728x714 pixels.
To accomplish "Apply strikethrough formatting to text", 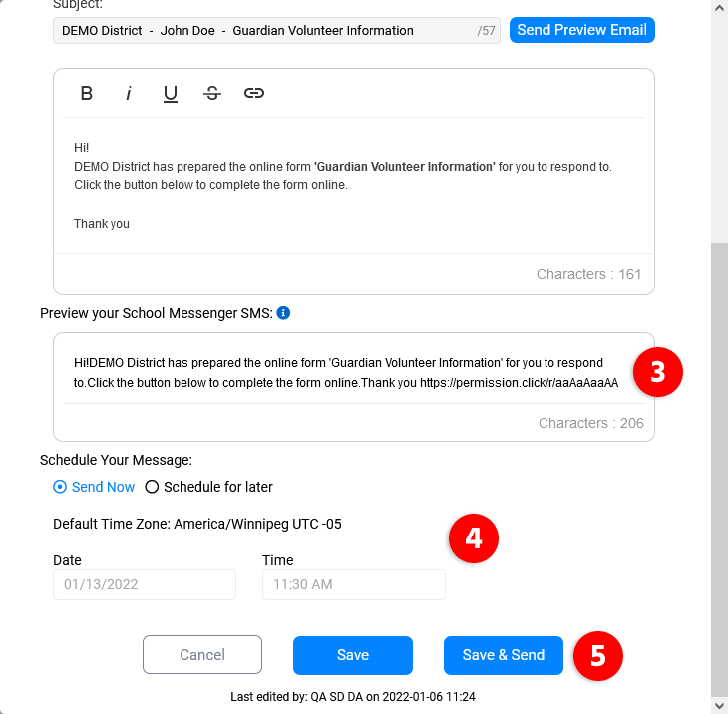I will pos(212,93).
